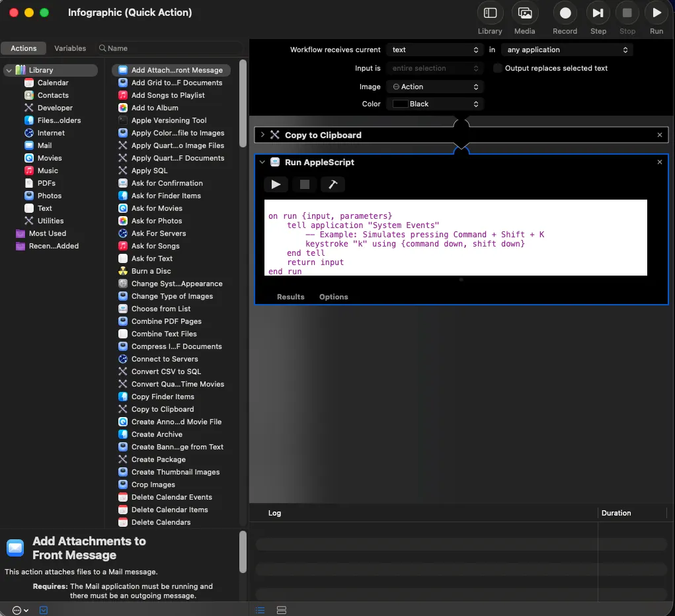Viewport: 675px width, 616px height.
Task: Select the Convert CSV to SQL action
Action: 166,371
